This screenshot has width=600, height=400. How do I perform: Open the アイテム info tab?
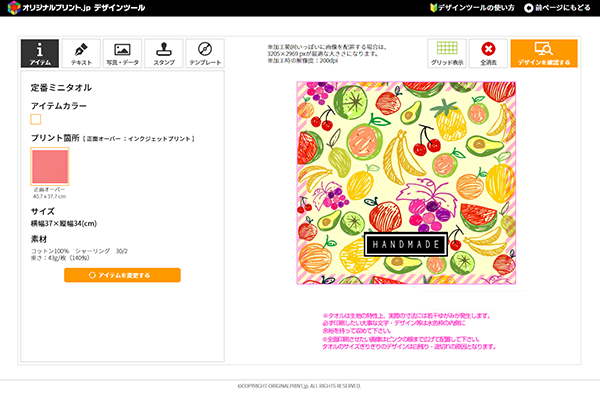point(40,53)
